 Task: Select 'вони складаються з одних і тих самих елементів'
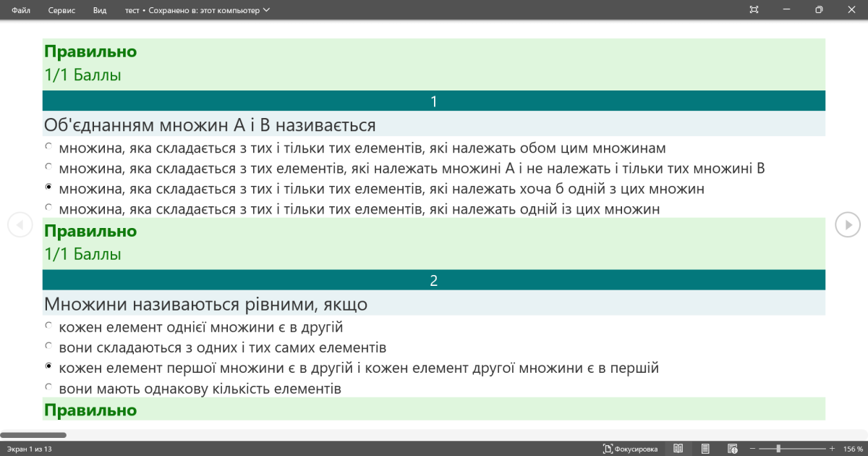point(48,346)
